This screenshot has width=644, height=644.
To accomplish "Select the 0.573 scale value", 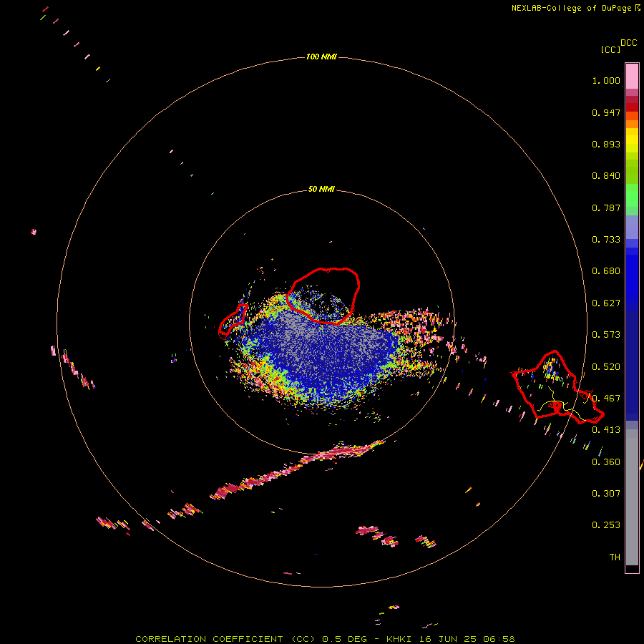I will pyautogui.click(x=606, y=335).
